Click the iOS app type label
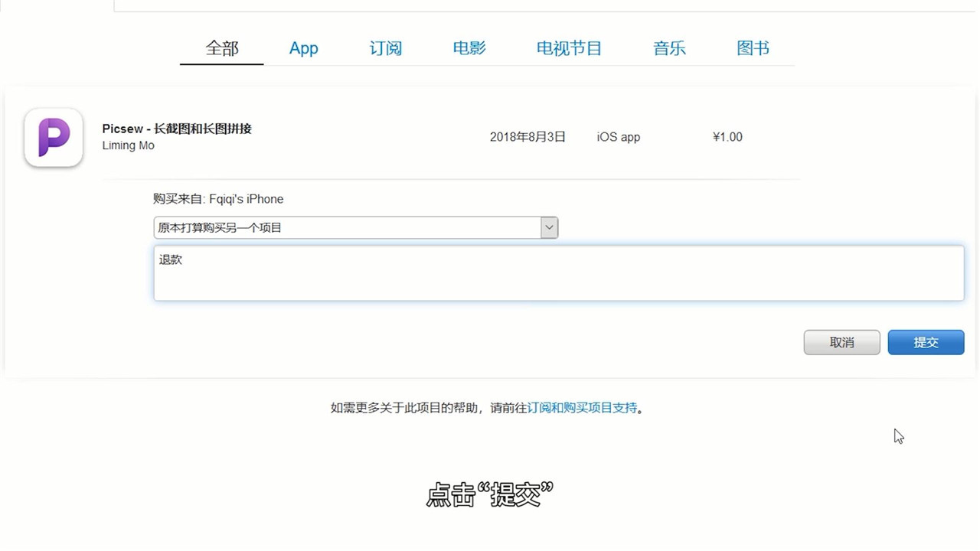Image resolution: width=980 pixels, height=551 pixels. 619,137
